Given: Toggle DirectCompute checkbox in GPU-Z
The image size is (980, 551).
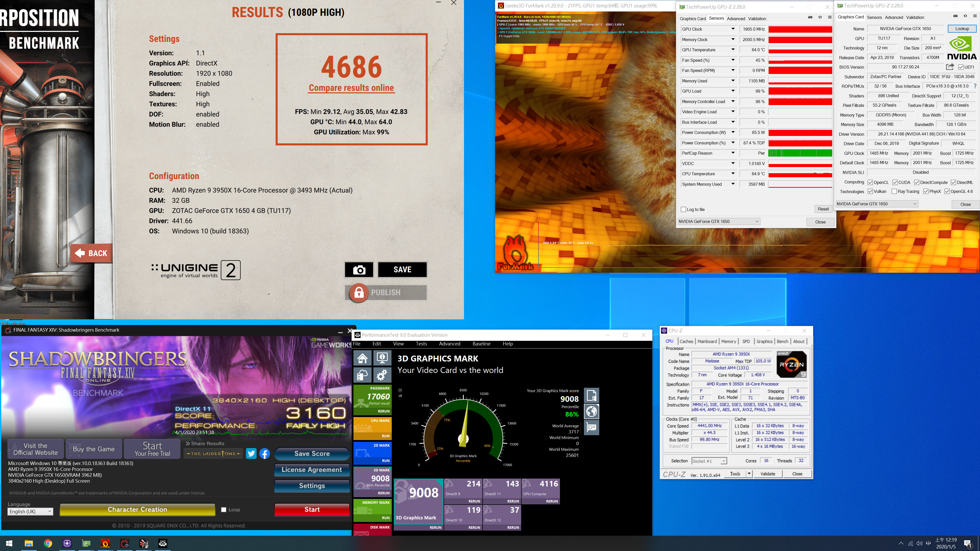Looking at the screenshot, I should (916, 183).
